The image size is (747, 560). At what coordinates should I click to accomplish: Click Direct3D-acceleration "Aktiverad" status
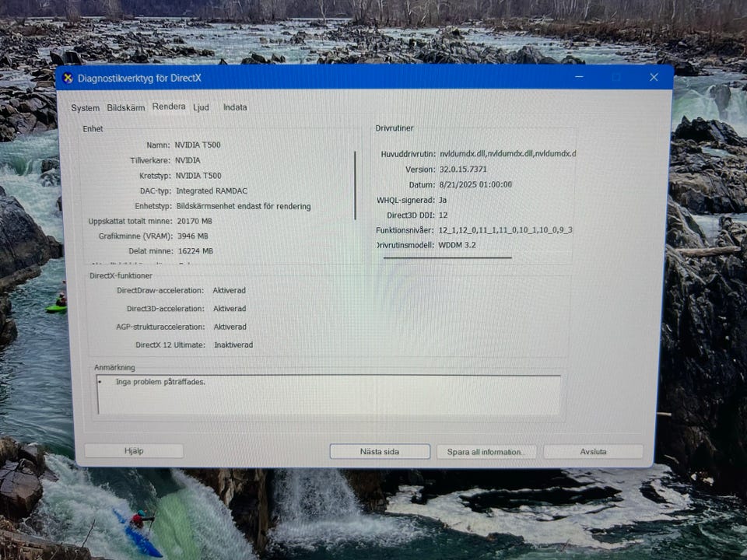pyautogui.click(x=230, y=309)
